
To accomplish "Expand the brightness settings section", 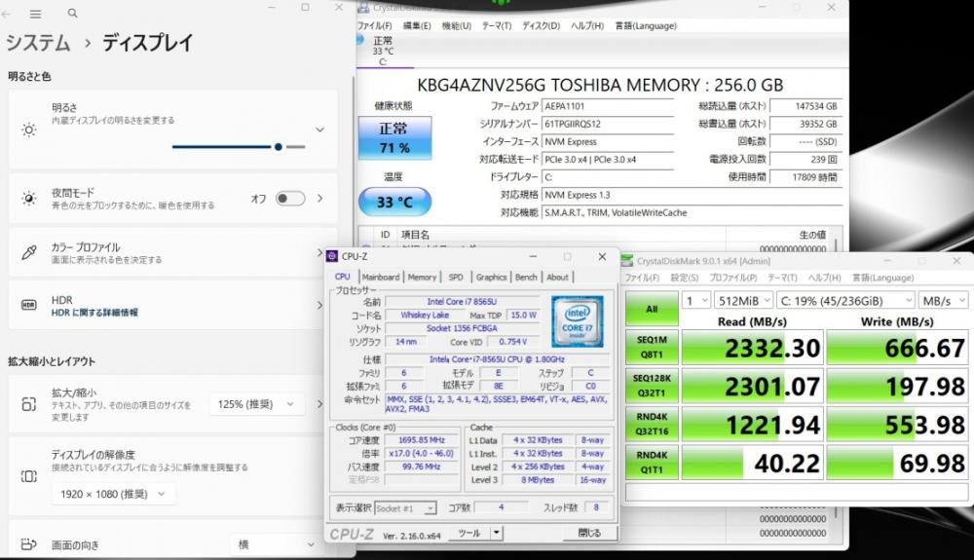I will 319,130.
